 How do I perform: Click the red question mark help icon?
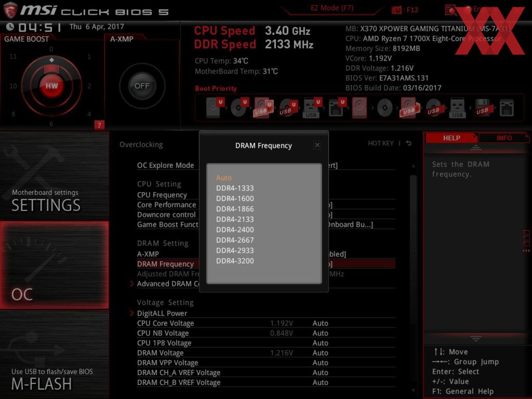(99, 125)
